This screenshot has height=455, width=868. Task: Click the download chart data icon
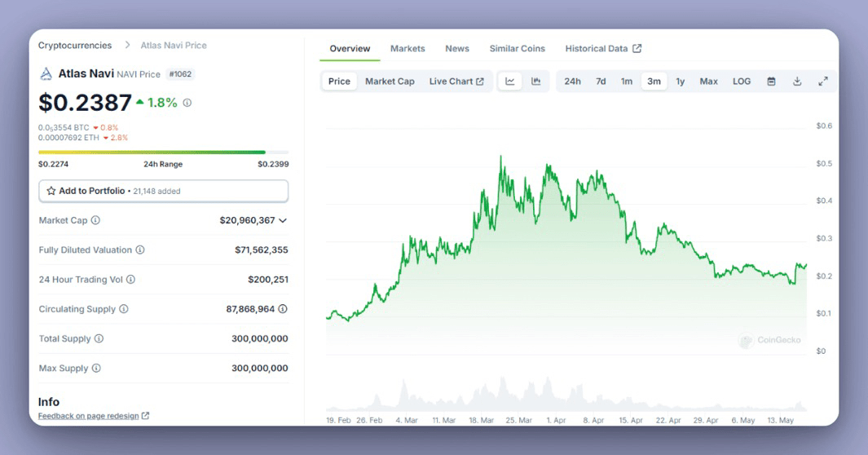tap(797, 82)
